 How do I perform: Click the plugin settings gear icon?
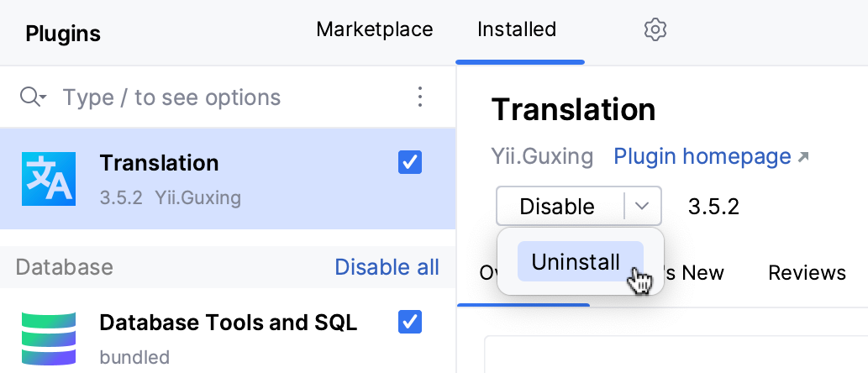point(655,30)
